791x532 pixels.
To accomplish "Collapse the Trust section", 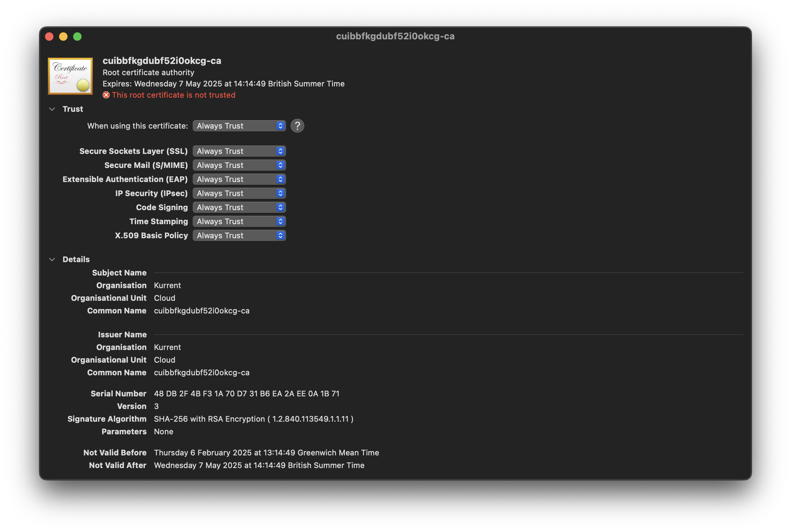I will (x=52, y=109).
